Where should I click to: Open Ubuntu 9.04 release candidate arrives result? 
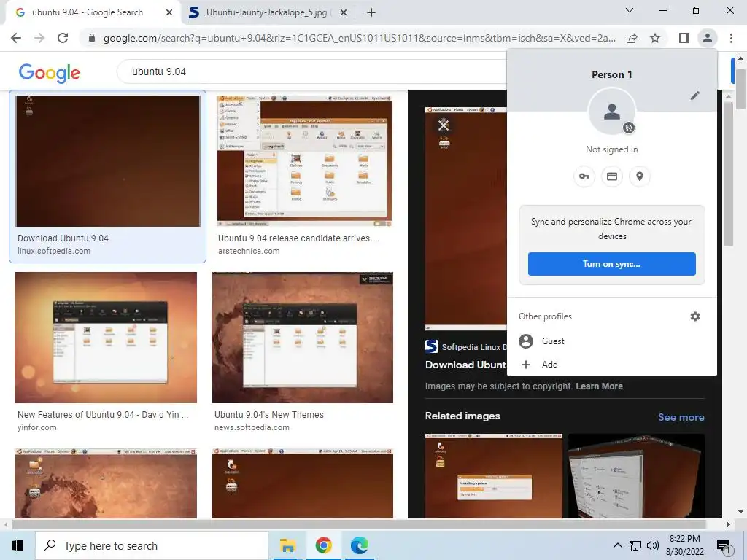[x=298, y=238]
